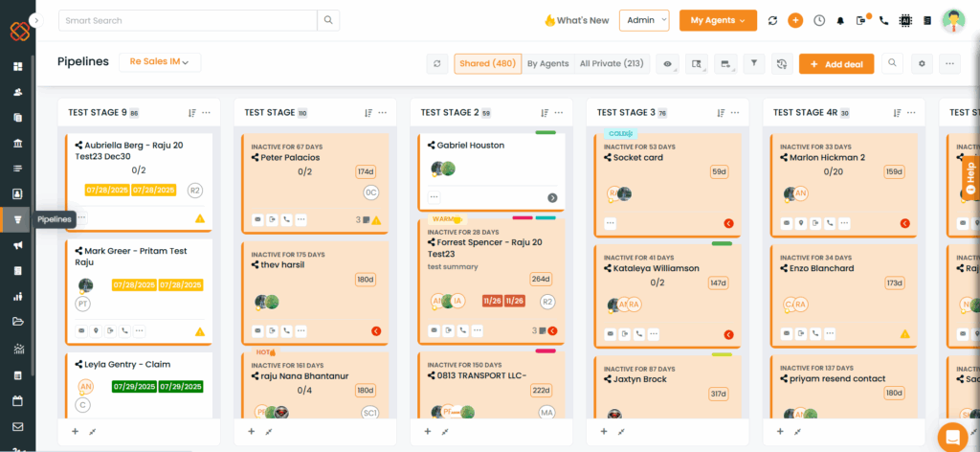Screen dimensions: 980x452
Task: Click the Add deal button
Action: click(836, 64)
